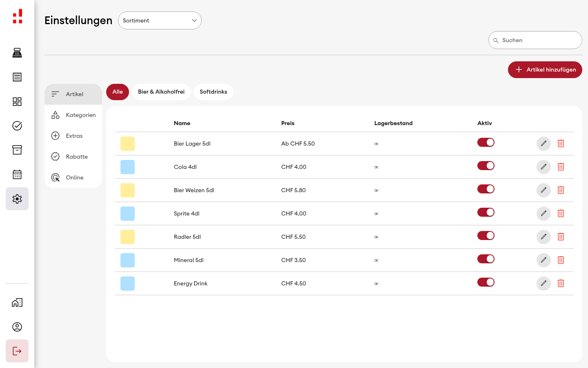Image resolution: width=588 pixels, height=368 pixels.
Task: Focus the Suchen search field
Action: [535, 40]
